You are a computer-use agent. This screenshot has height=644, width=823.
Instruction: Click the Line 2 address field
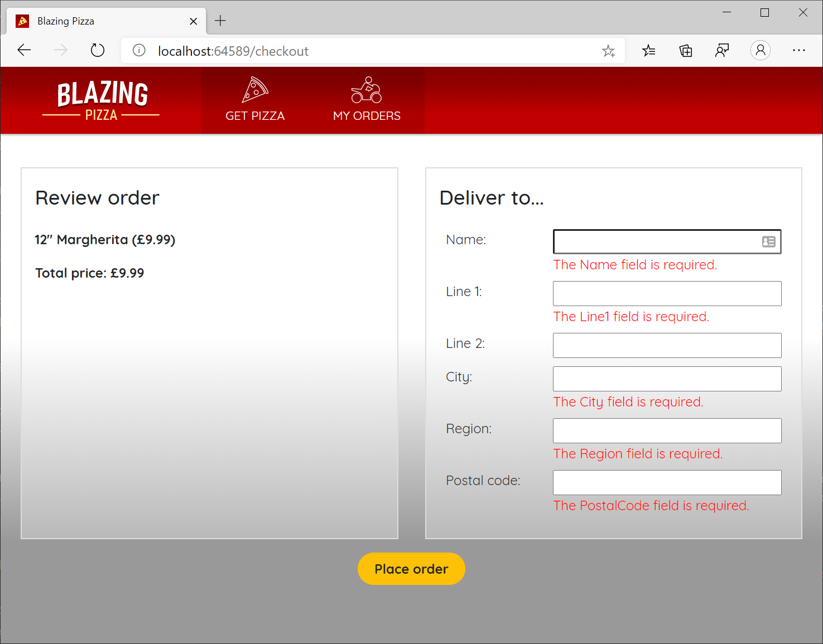coord(667,345)
